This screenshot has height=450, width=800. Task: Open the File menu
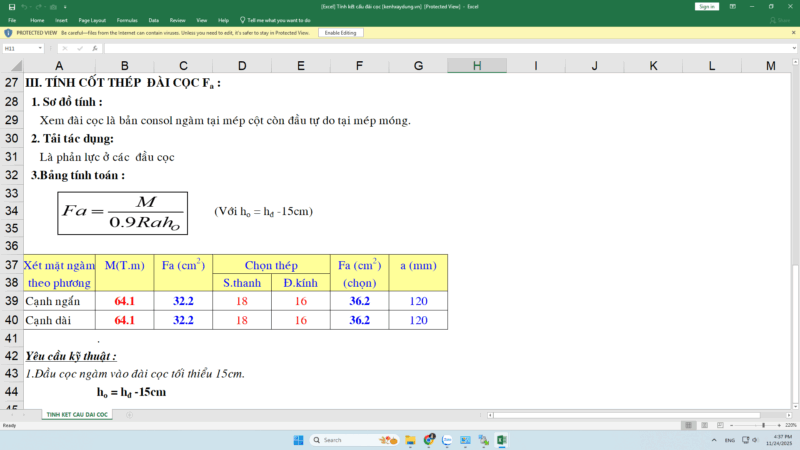(x=10, y=19)
